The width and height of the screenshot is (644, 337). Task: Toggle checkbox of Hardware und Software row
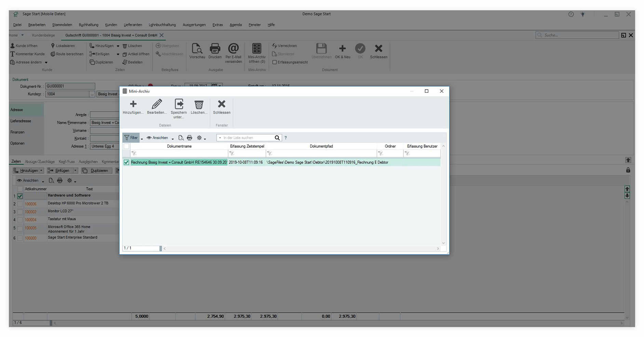[20, 196]
